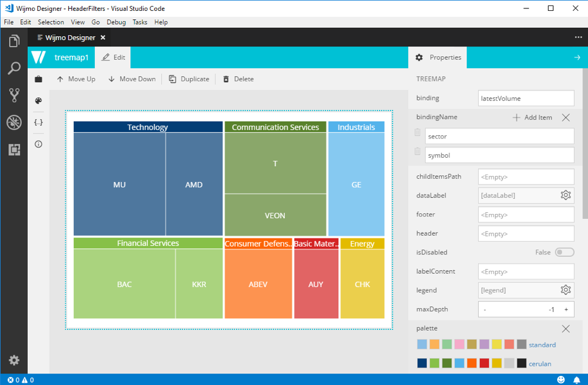Switch to the Edit tab
This screenshot has height=385, width=588.
pyautogui.click(x=113, y=57)
